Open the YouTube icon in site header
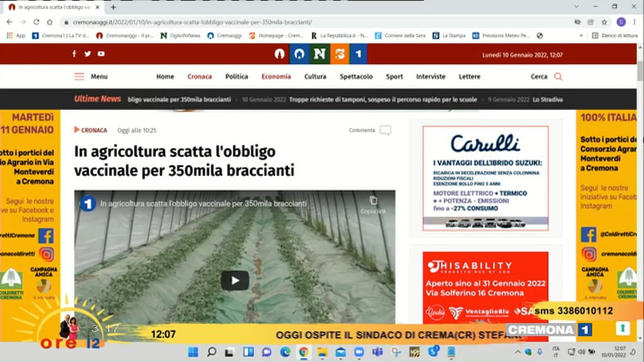Screen dimensions: 644x362 101,54
